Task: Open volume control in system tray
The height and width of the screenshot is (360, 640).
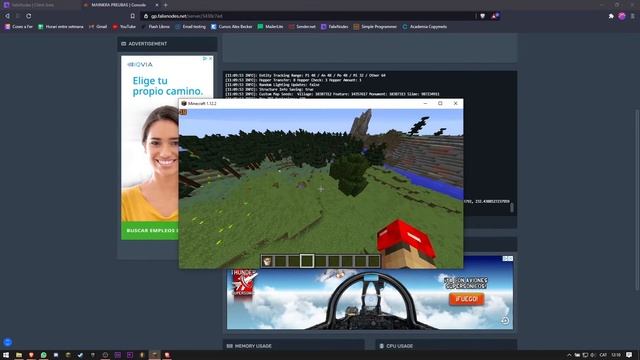Action: (593, 355)
